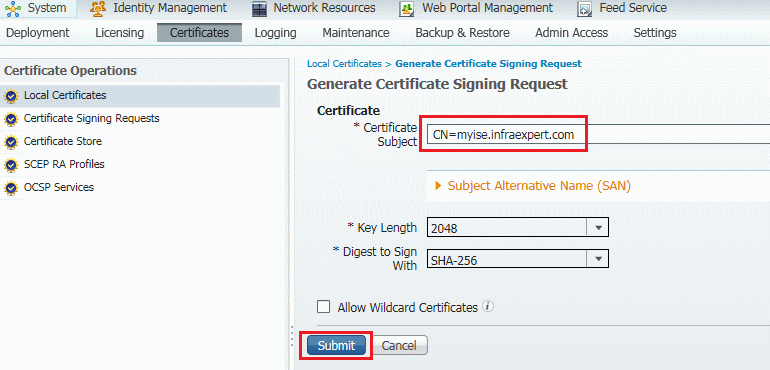Click the System menu icon
Viewport: 770px width, 370px height.
(x=13, y=8)
